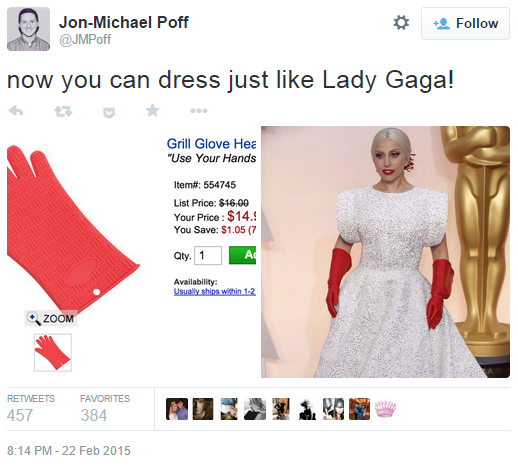Viewport: 518px width, 467px height.
Task: Click the pink crown user avatar
Action: click(x=385, y=409)
